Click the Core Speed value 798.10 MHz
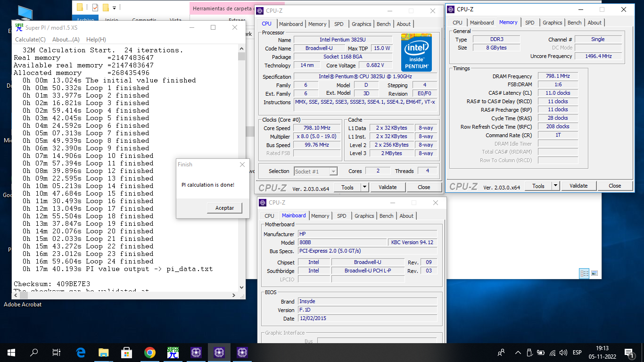The image size is (644, 362). point(317,128)
